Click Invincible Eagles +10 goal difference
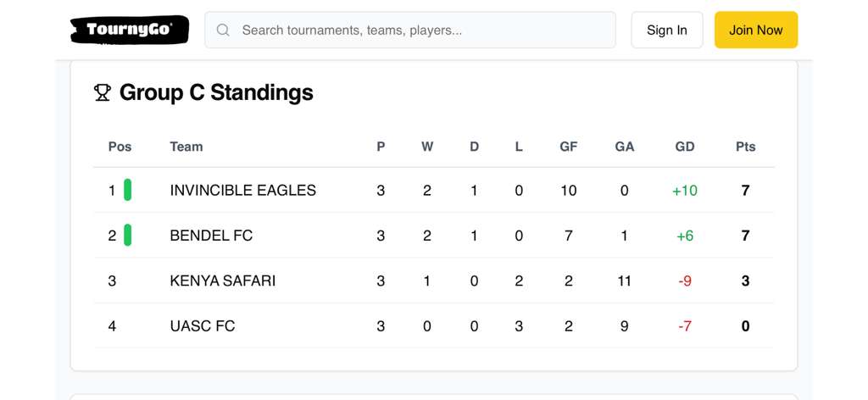Screen dimensions: 868x400 coord(684,191)
